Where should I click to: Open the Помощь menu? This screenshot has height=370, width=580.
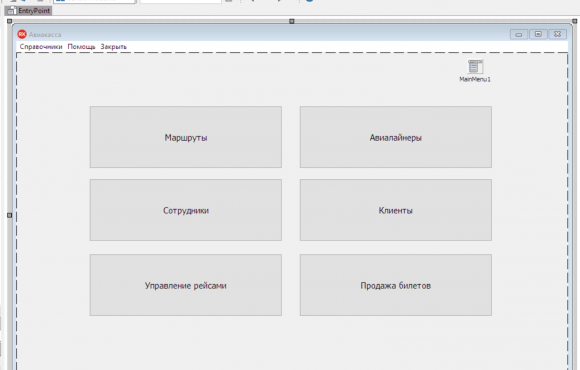81,47
